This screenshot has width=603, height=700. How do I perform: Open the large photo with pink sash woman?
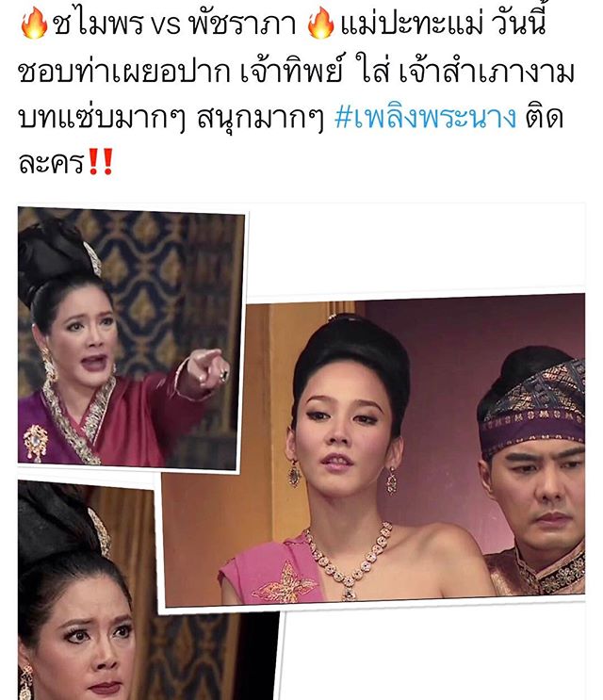point(373,451)
